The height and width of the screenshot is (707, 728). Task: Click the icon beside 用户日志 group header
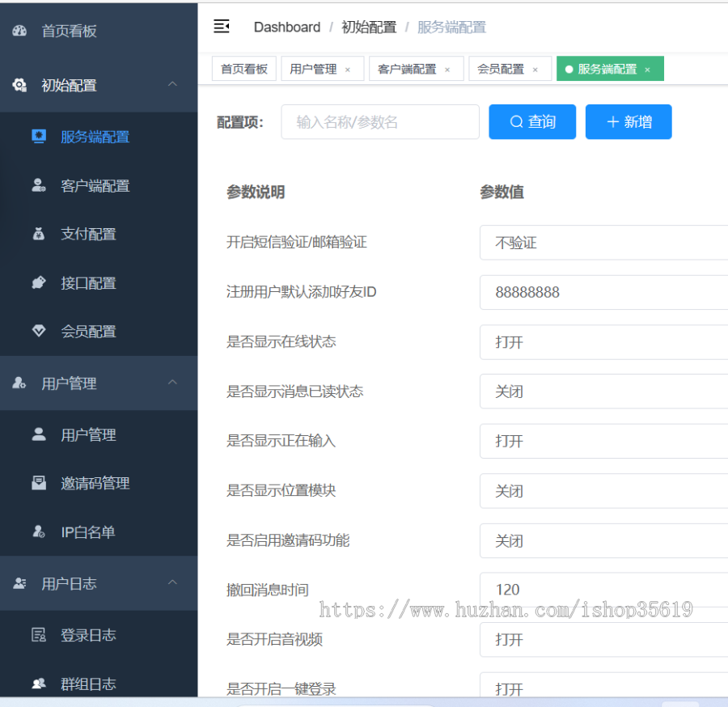tap(19, 583)
